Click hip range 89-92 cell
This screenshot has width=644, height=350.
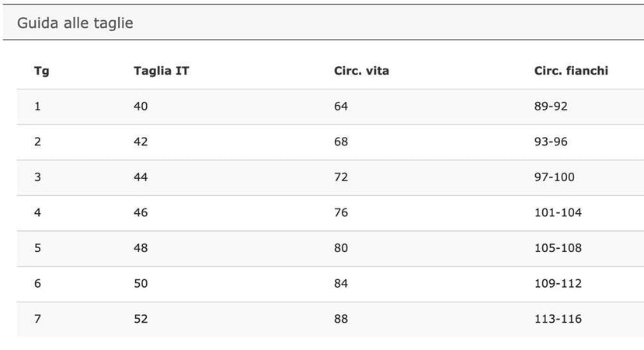551,106
